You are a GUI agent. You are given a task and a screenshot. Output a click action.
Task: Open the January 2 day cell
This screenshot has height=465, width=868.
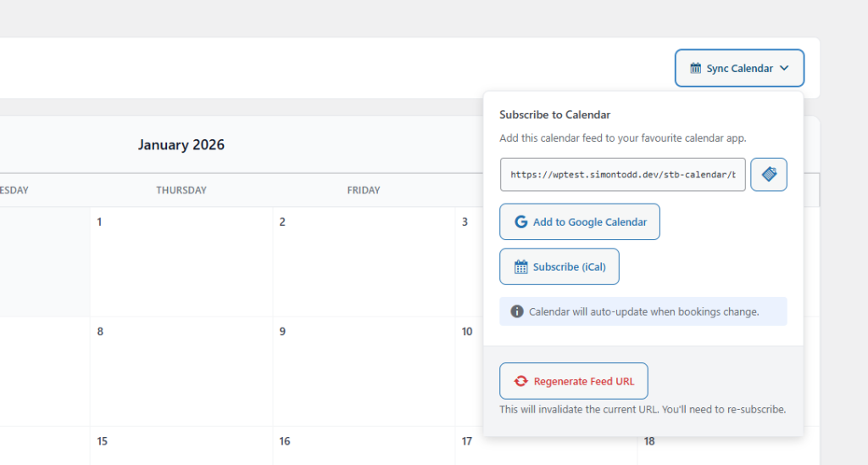tap(364, 261)
